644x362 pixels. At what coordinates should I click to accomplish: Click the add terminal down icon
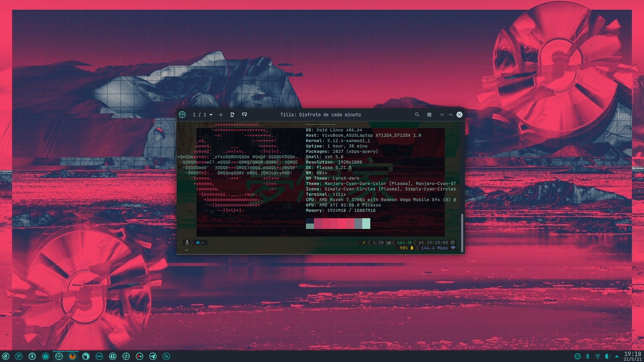point(245,115)
